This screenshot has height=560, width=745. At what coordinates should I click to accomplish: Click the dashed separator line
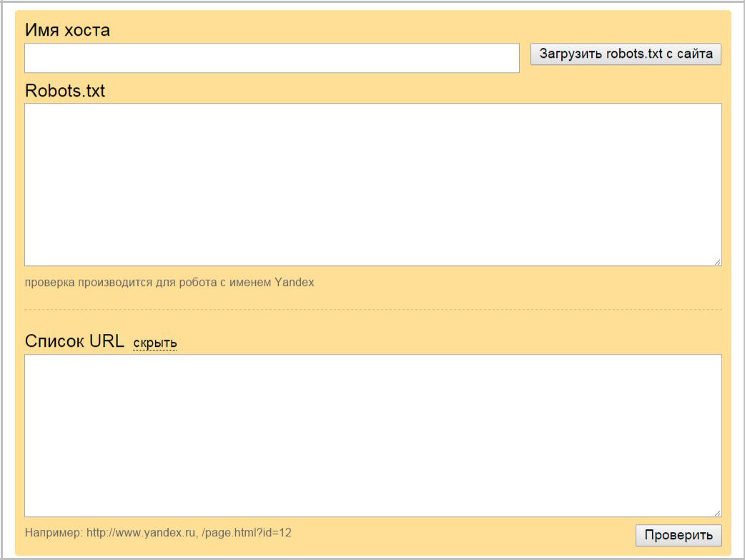(x=372, y=310)
